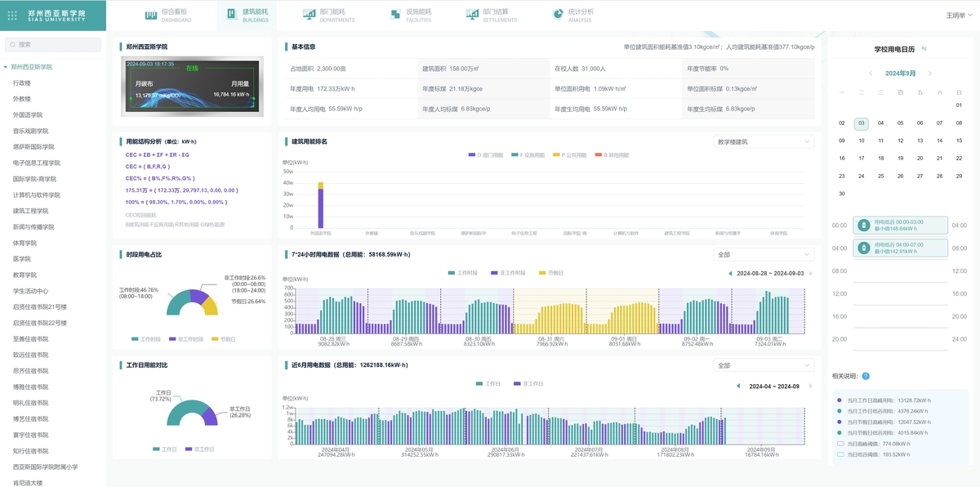
Task: Select day 30 in the calendar
Action: [841, 194]
